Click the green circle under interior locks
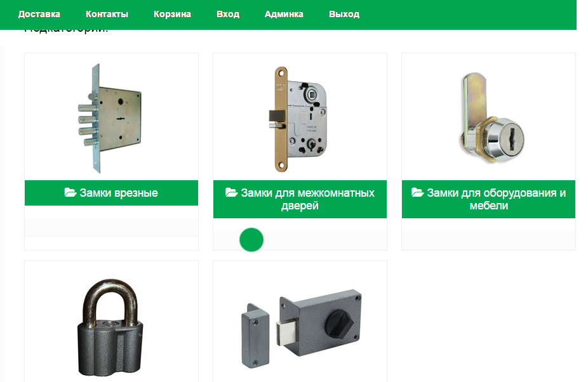Viewport: 588px width, 382px height. point(251,240)
